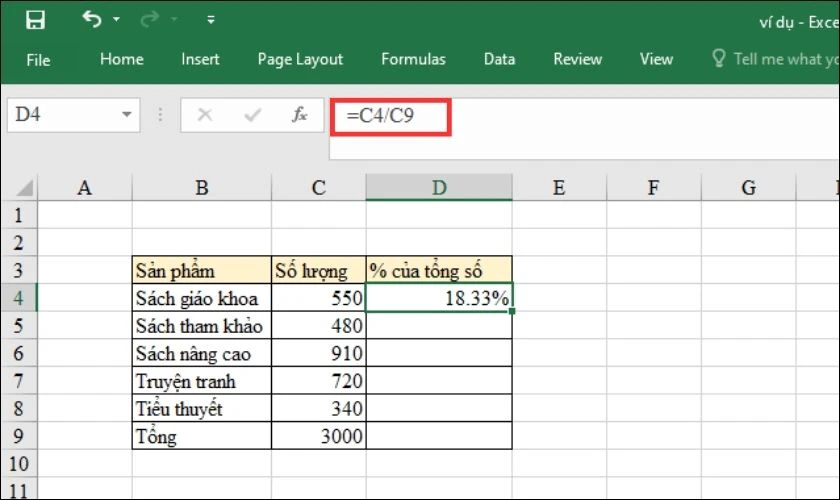Select column E header
Viewport: 840px width, 500px height.
[559, 188]
